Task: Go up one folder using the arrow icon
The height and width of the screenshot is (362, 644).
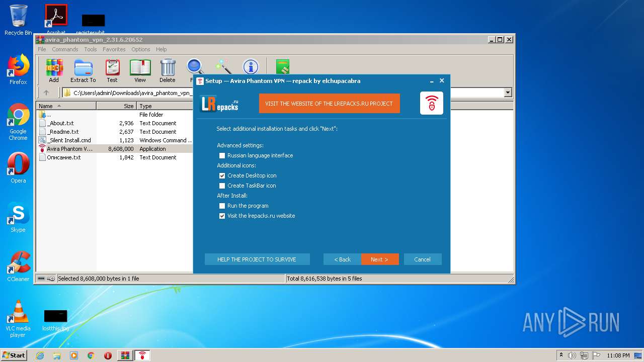Action: (46, 93)
